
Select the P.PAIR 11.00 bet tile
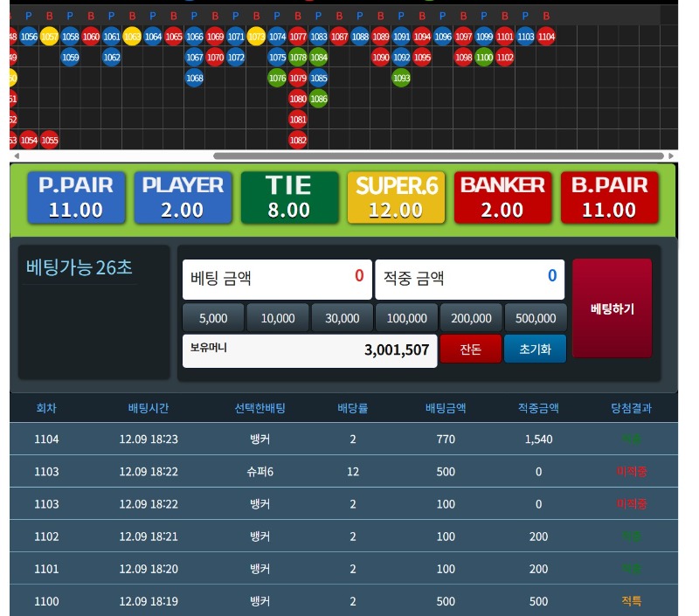(76, 197)
